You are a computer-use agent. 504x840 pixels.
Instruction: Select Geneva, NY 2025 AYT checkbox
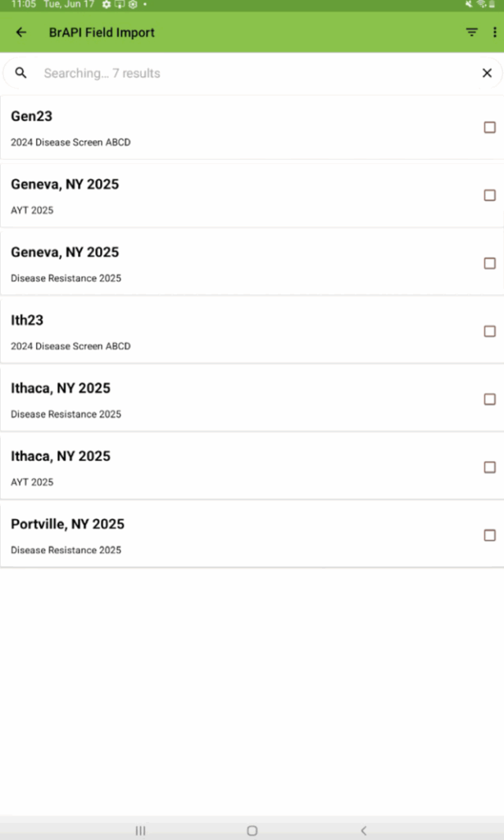489,195
